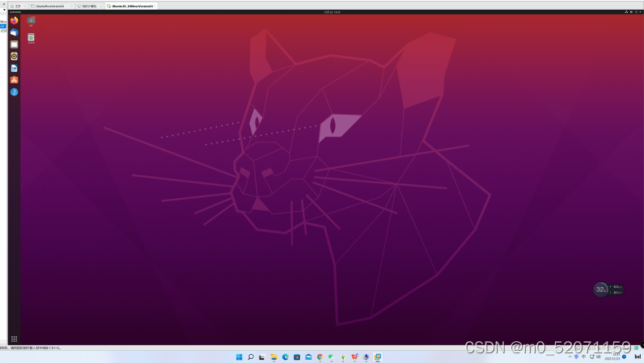Close the VMware library side panel
Screen dimensions: 644x363
(x=4, y=4)
